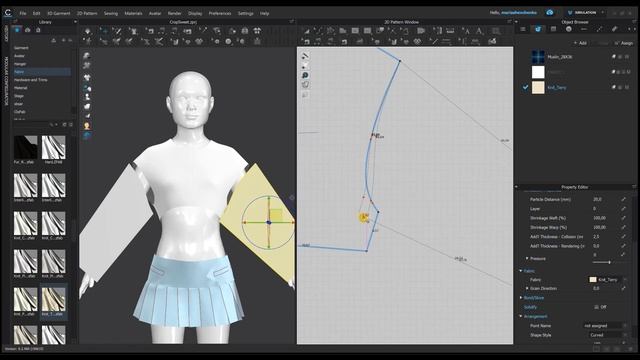640x360 pixels.
Task: Collapse the Fabric section in Property Editor
Action: click(521, 271)
